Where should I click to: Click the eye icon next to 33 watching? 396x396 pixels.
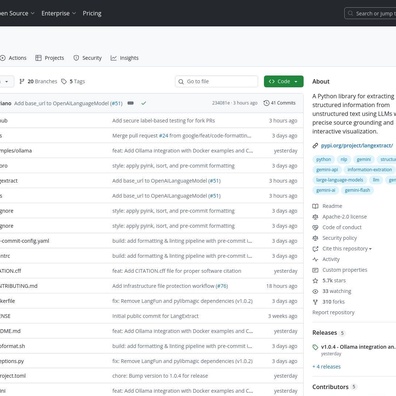pos(315,291)
